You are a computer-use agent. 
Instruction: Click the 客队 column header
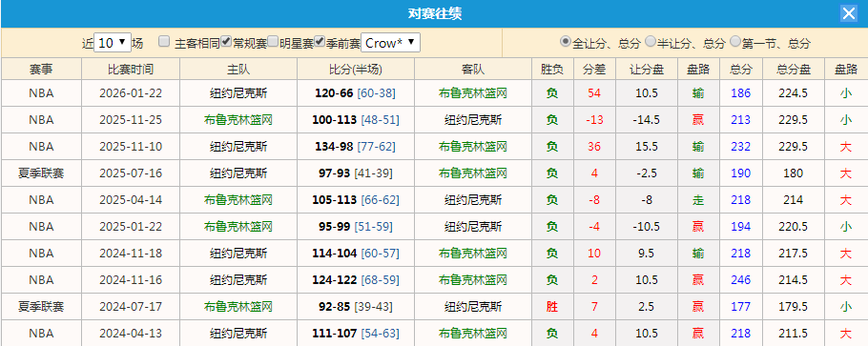(473, 70)
